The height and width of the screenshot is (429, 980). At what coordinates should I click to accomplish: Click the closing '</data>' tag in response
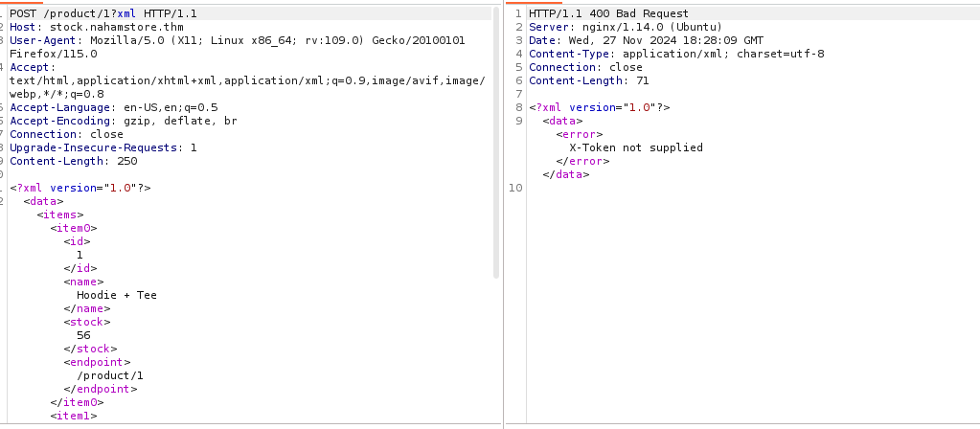pos(565,175)
